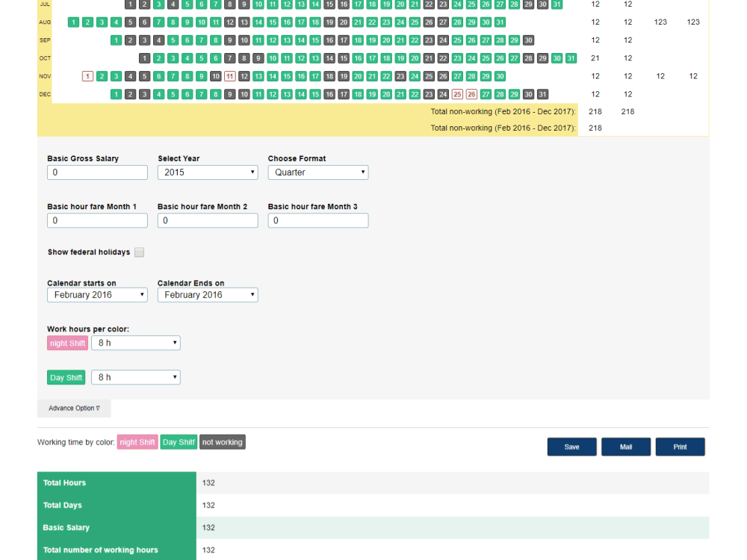Toggle September 1 day cell

click(116, 40)
